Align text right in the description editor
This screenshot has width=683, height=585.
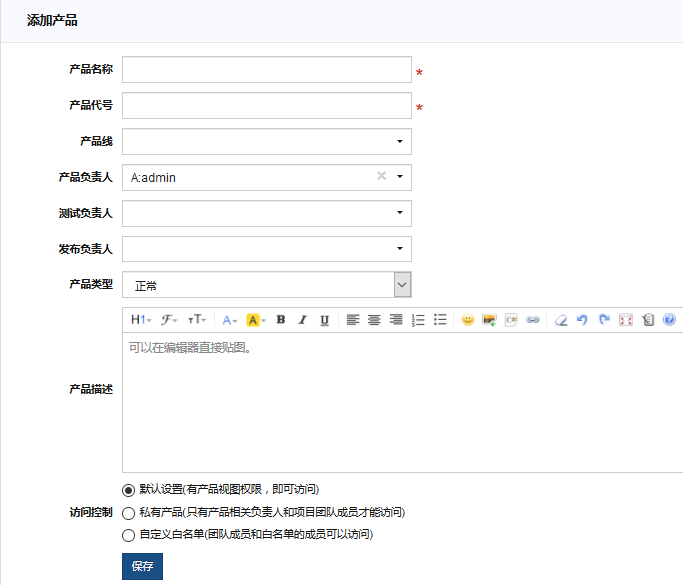[x=396, y=320]
